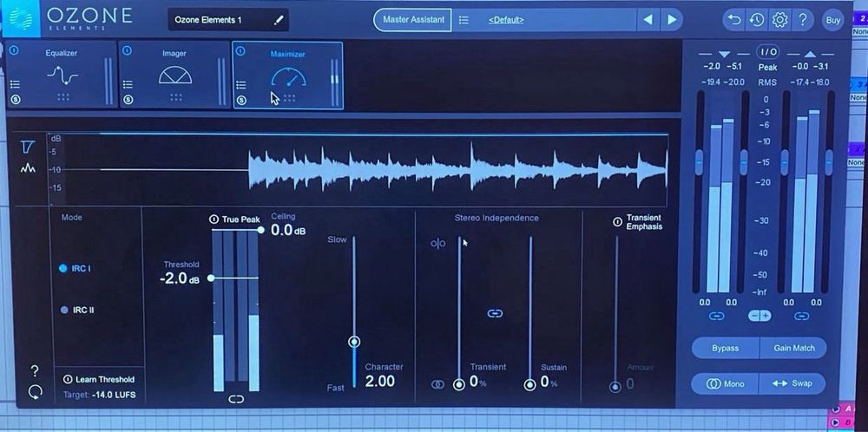Open module help question mark bottom left
This screenshot has width=868, height=432.
[35, 371]
